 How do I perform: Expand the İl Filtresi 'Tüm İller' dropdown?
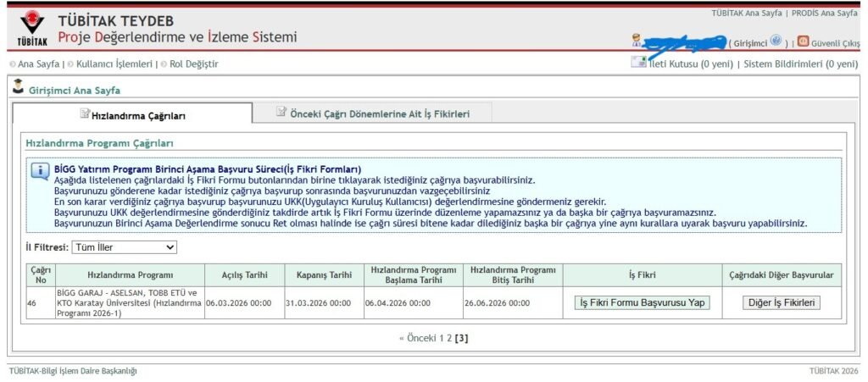click(124, 246)
